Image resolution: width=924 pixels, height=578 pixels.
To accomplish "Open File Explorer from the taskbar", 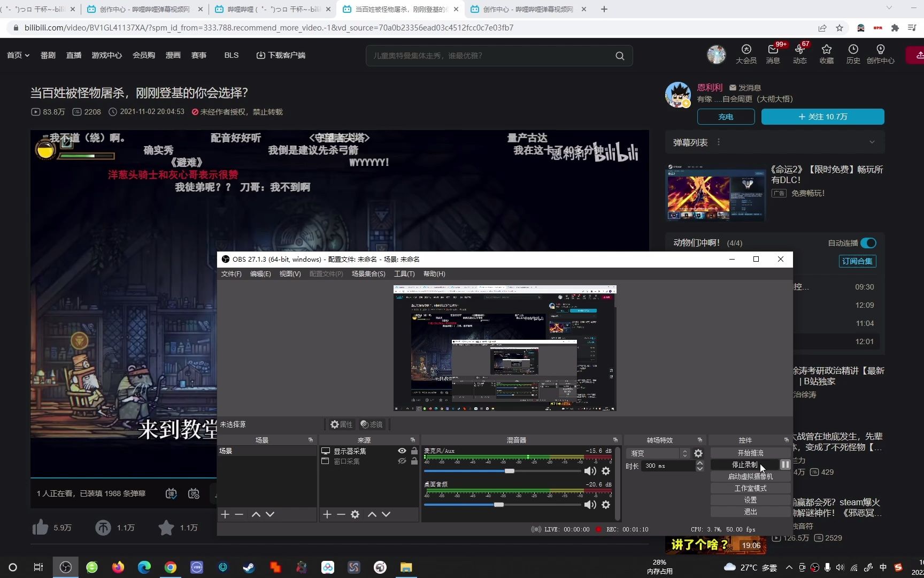I will (406, 567).
